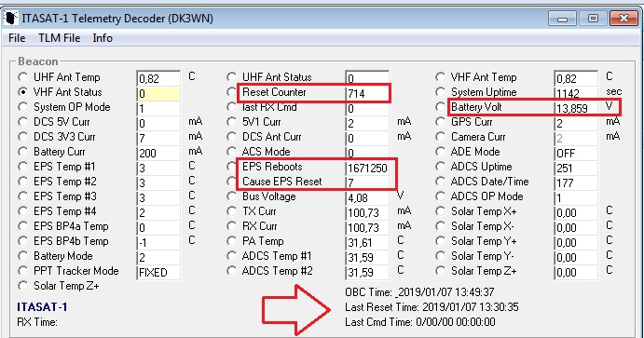
Task: Select the ACS Mode radio button
Action: [x=232, y=152]
